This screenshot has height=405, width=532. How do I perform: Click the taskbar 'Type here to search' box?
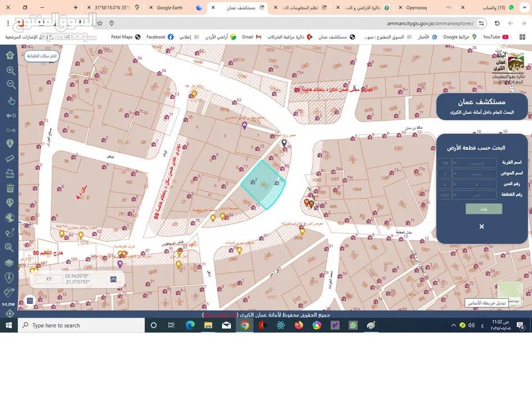tap(82, 325)
